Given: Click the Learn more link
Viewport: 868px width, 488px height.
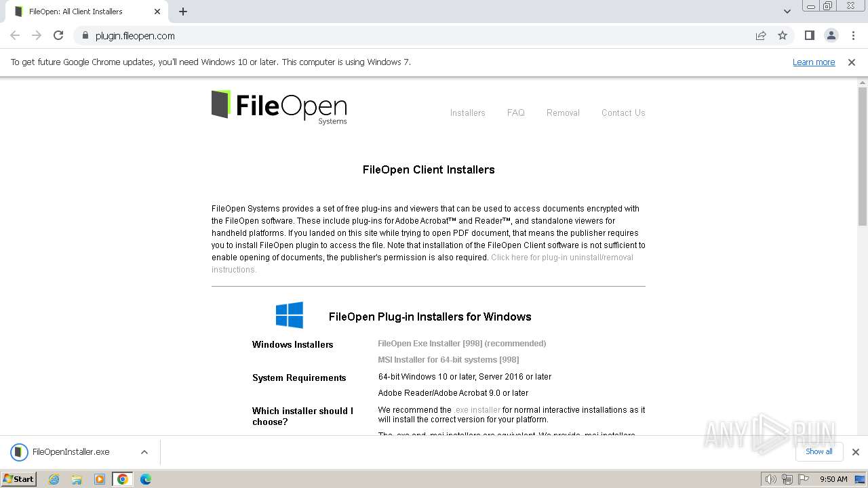Looking at the screenshot, I should tap(814, 62).
